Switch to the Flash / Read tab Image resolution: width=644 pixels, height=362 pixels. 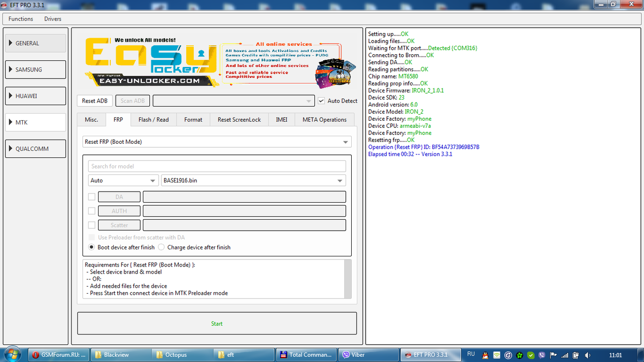pyautogui.click(x=153, y=120)
